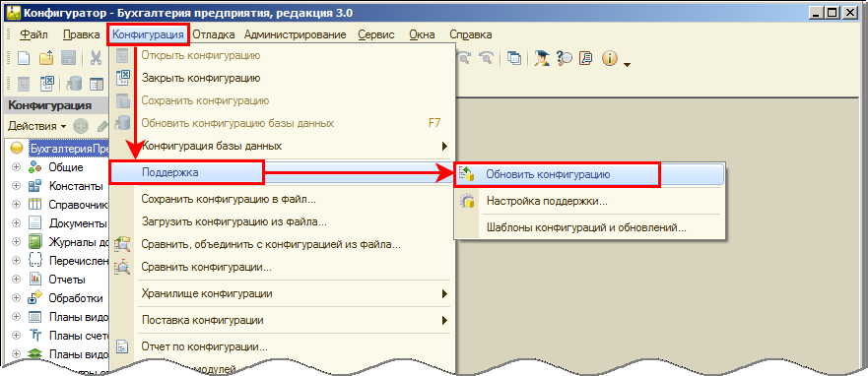Open the Действия dropdown
Image resolution: width=868 pixels, height=376 pixels.
coord(36,127)
